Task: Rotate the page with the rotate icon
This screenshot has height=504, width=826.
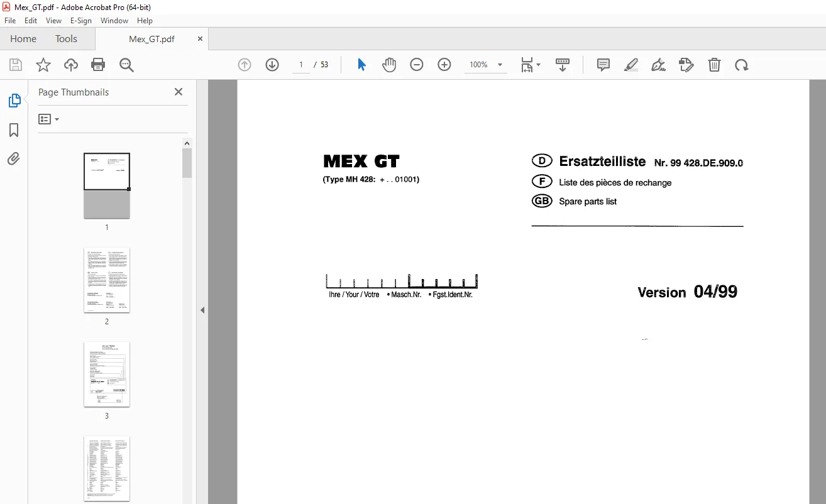Action: coord(742,65)
